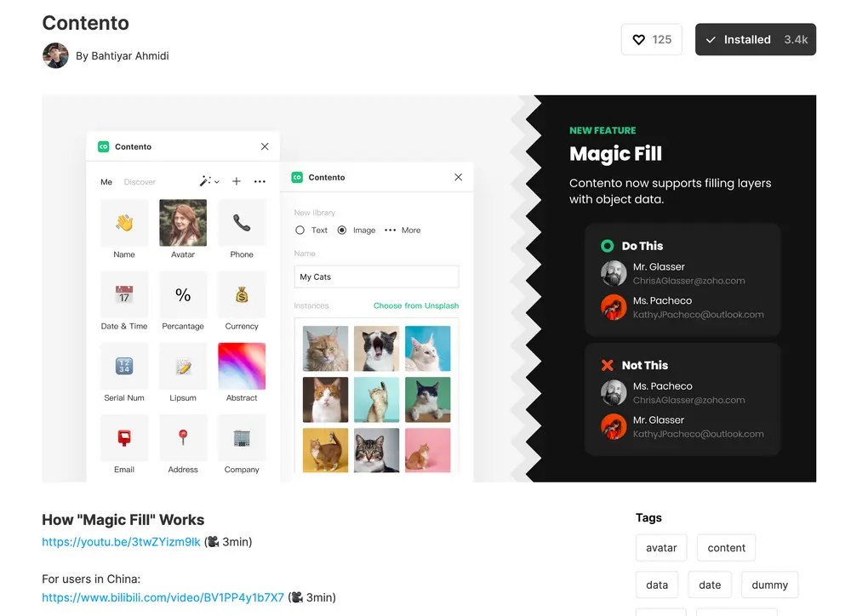Image resolution: width=851 pixels, height=616 pixels.
Task: Click the Installed button
Action: tap(756, 40)
